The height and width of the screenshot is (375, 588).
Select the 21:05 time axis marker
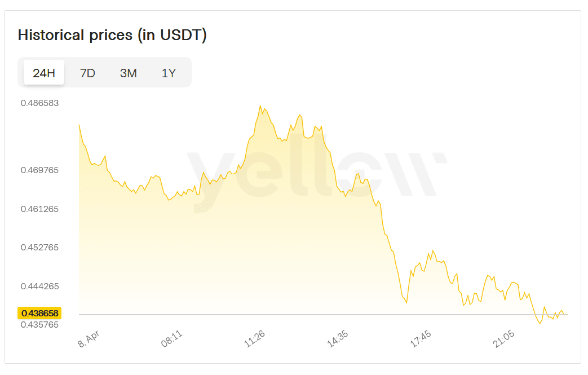coord(503,339)
